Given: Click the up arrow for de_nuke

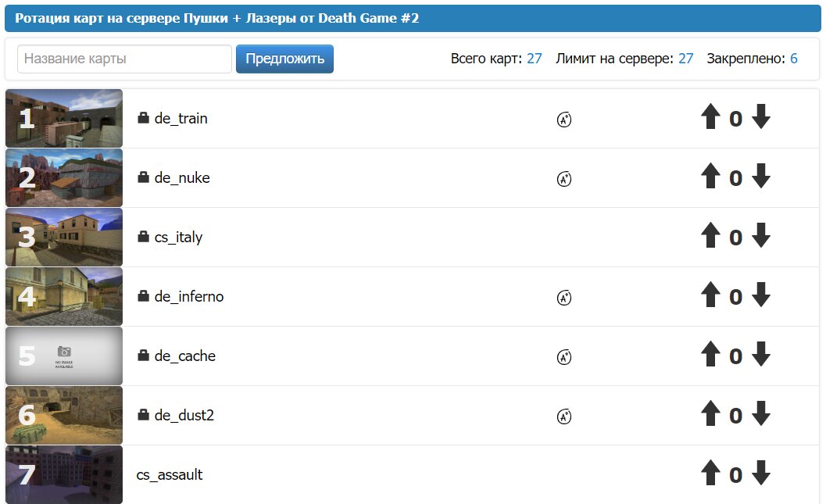Looking at the screenshot, I should coord(710,177).
